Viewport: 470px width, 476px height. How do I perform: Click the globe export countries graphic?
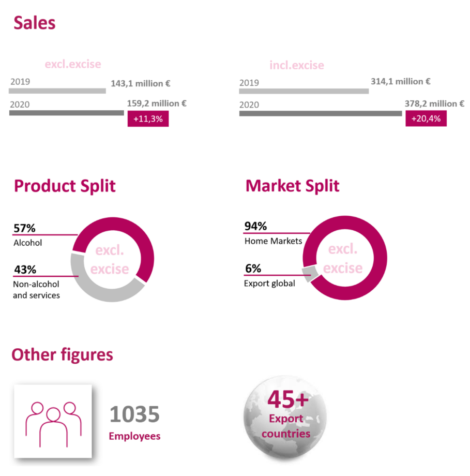point(284,419)
